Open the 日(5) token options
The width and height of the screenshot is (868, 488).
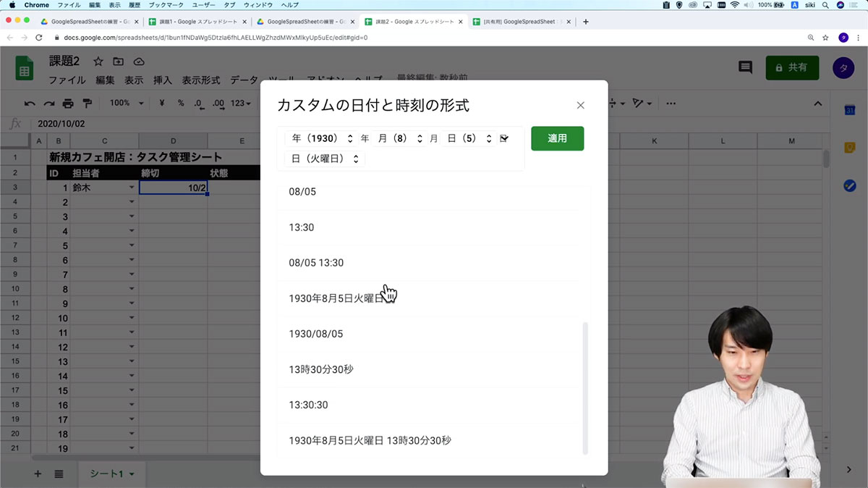tap(469, 138)
